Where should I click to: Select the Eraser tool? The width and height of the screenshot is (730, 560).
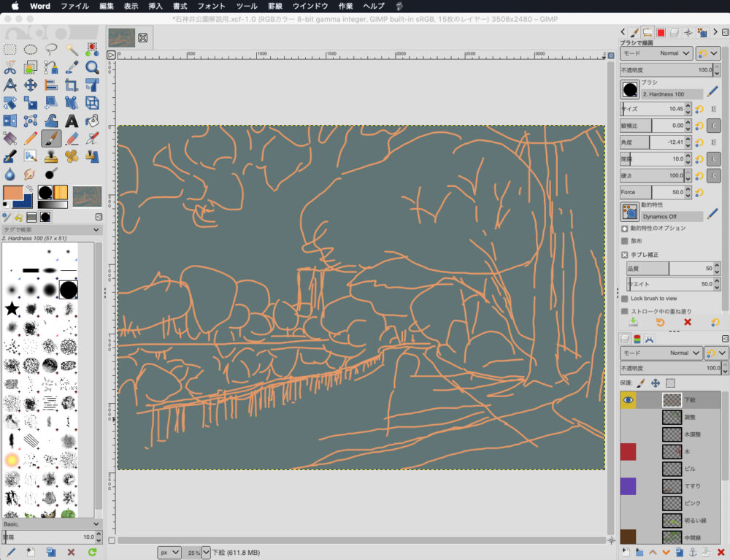point(72,138)
